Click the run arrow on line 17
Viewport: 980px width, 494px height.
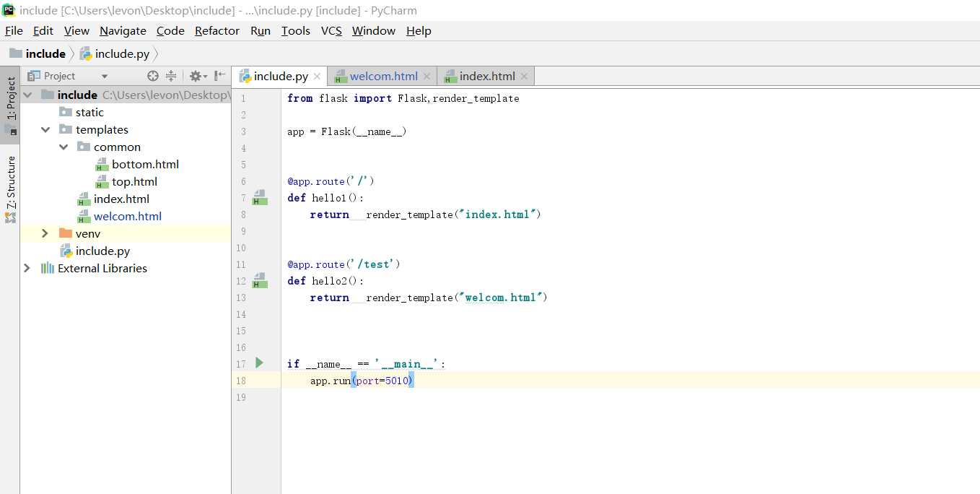pyautogui.click(x=260, y=363)
